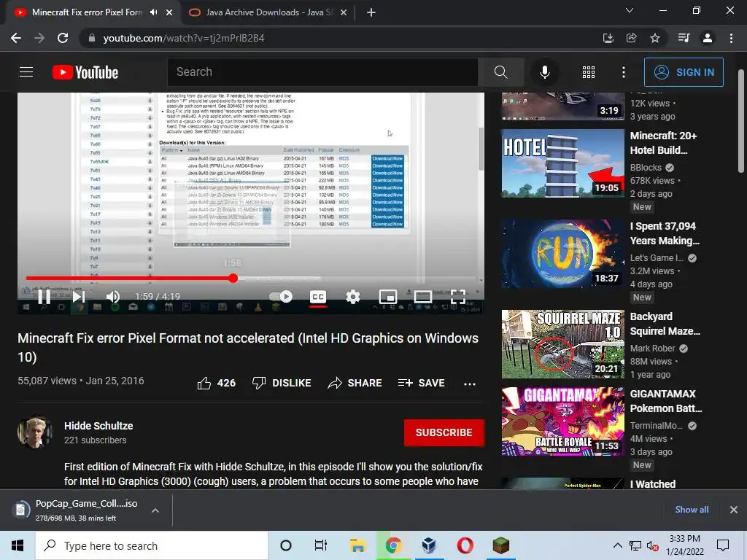Open Opera browser from taskbar
Screen dimensions: 747x560
(x=465, y=545)
